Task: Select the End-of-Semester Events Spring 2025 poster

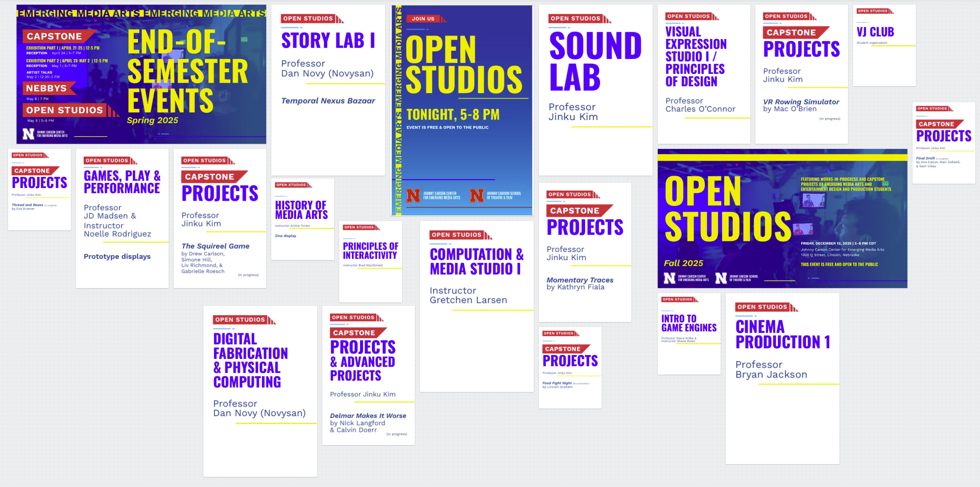Action: tap(141, 74)
